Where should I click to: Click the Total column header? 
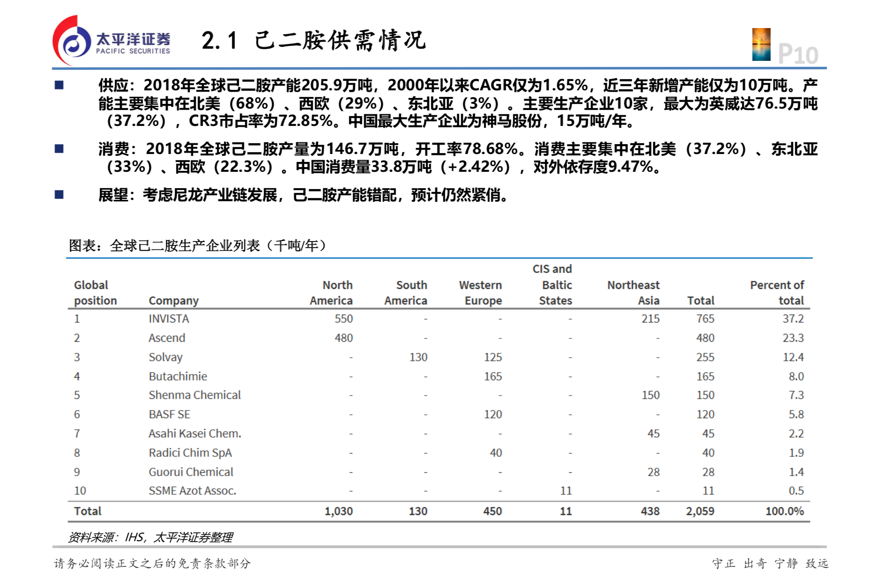[x=701, y=301]
